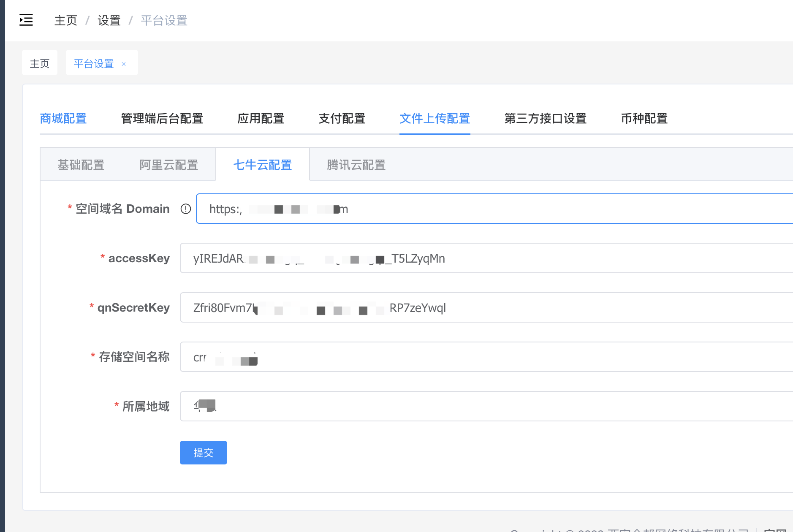793x532 pixels.
Task: Select the 文件上传配置 tab
Action: click(435, 119)
